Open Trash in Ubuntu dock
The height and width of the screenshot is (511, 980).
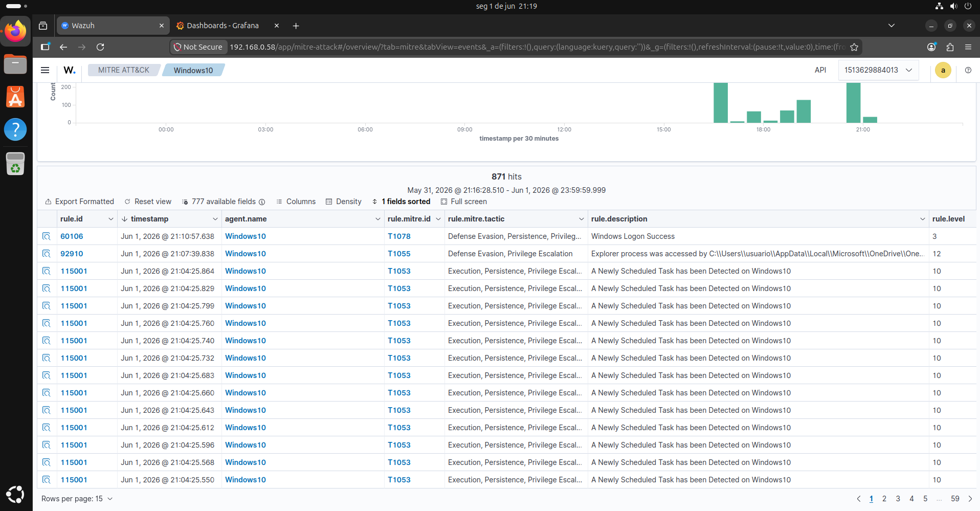(x=15, y=164)
